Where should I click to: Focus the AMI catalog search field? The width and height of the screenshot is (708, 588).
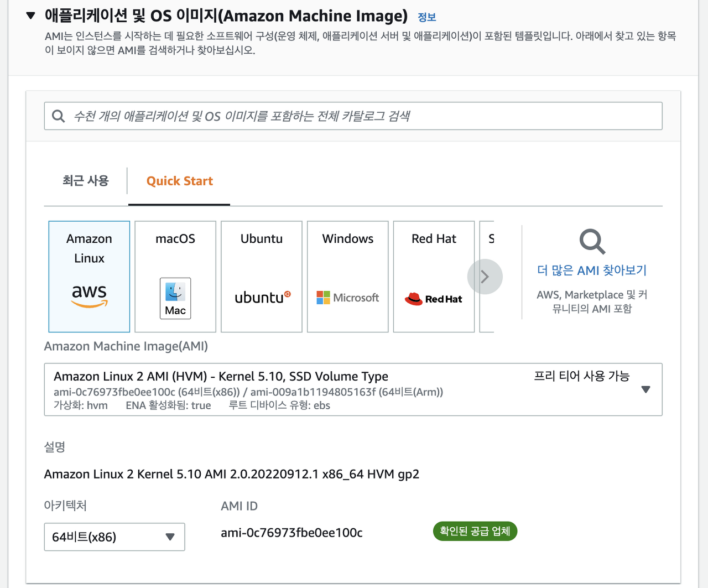pyautogui.click(x=353, y=116)
